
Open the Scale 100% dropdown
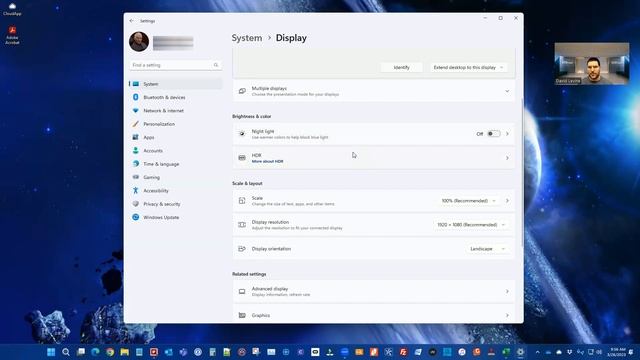click(x=469, y=201)
